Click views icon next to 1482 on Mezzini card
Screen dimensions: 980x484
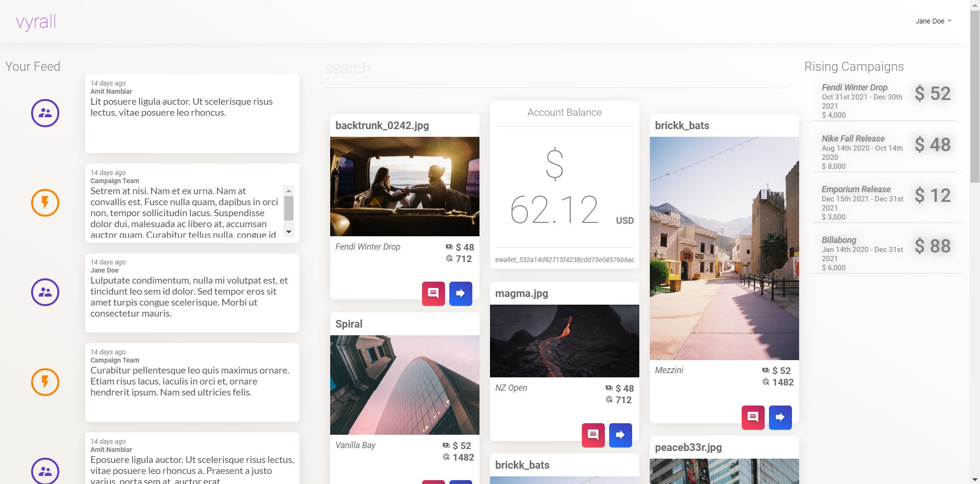click(x=766, y=382)
